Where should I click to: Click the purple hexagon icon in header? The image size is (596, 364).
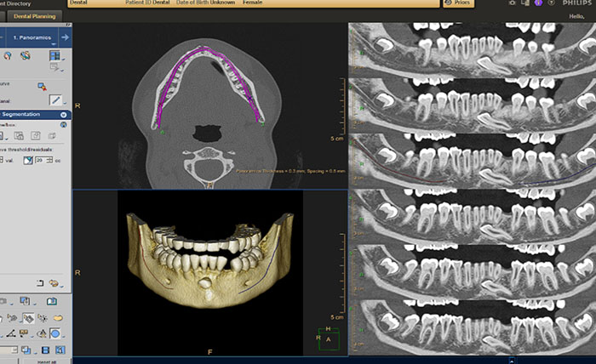click(538, 3)
